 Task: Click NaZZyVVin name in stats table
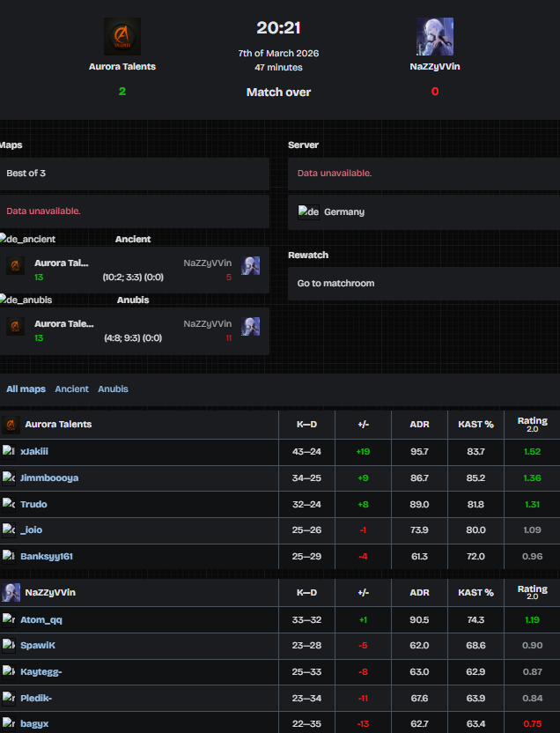click(x=50, y=592)
